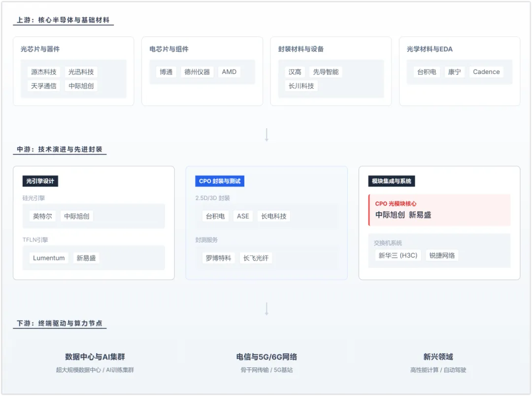Select the 封测服务 subsection label
532x396 pixels.
tap(206, 240)
